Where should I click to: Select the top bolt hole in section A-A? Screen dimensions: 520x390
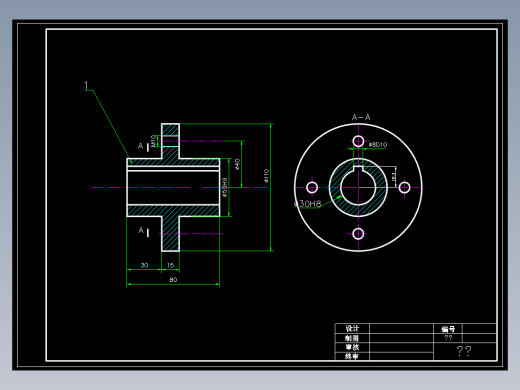coord(358,141)
